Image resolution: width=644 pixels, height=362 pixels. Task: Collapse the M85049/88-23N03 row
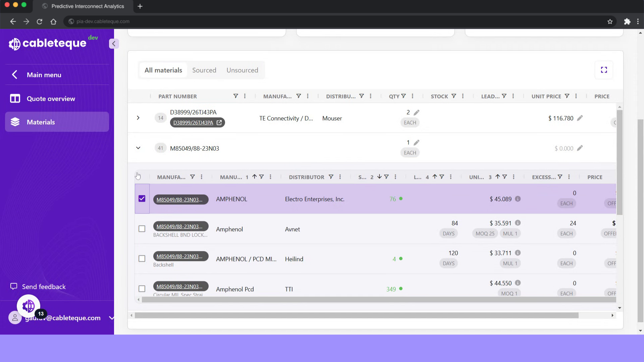[138, 148]
